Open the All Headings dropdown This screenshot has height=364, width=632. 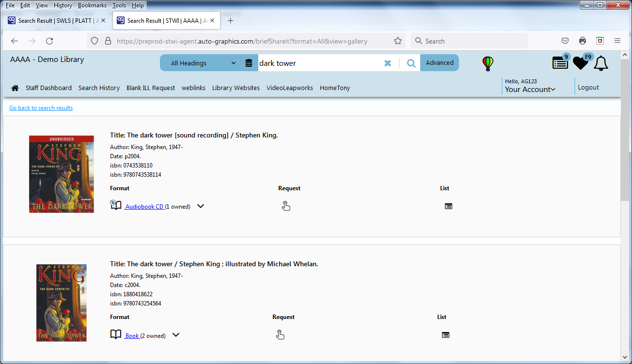point(203,63)
